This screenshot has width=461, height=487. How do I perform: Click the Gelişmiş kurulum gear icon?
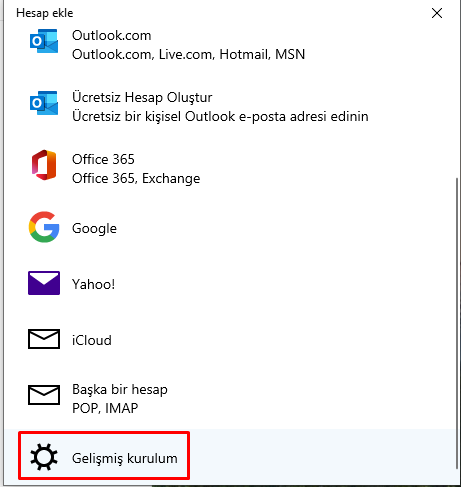pyautogui.click(x=44, y=457)
